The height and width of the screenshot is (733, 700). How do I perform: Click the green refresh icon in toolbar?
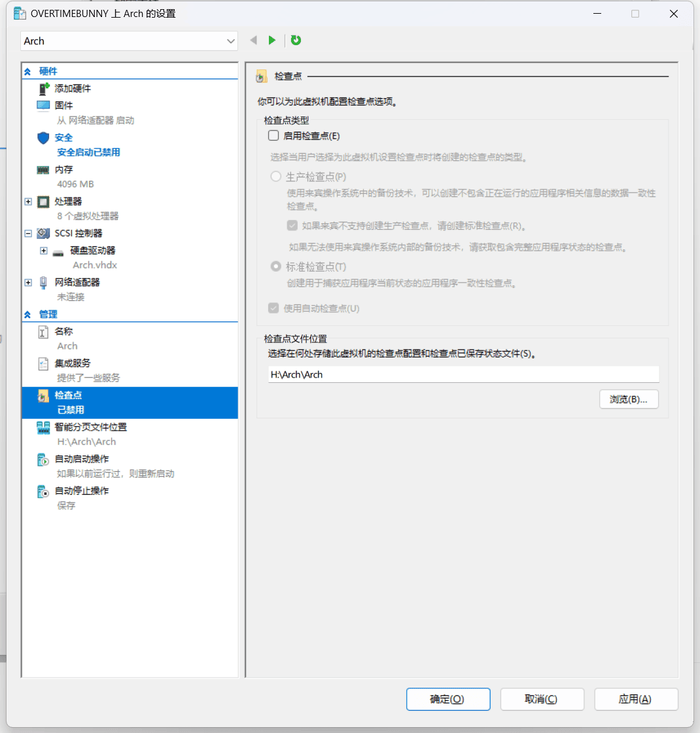click(296, 41)
